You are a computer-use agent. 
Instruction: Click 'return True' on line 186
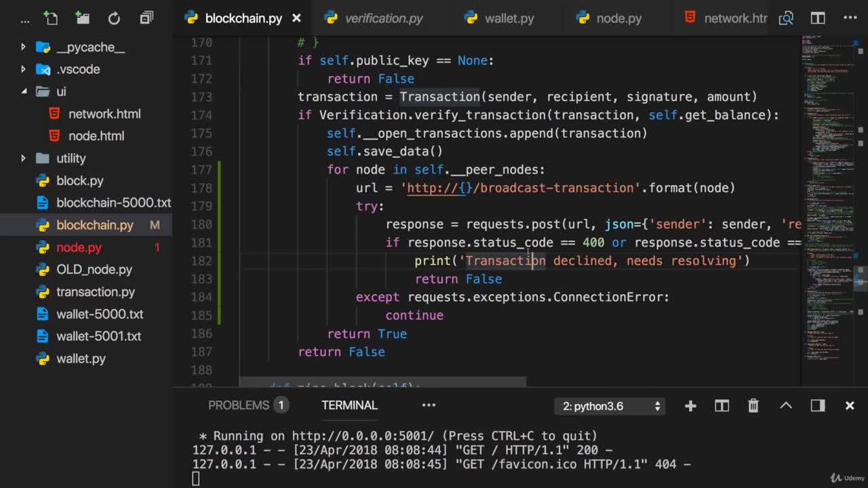tap(367, 333)
